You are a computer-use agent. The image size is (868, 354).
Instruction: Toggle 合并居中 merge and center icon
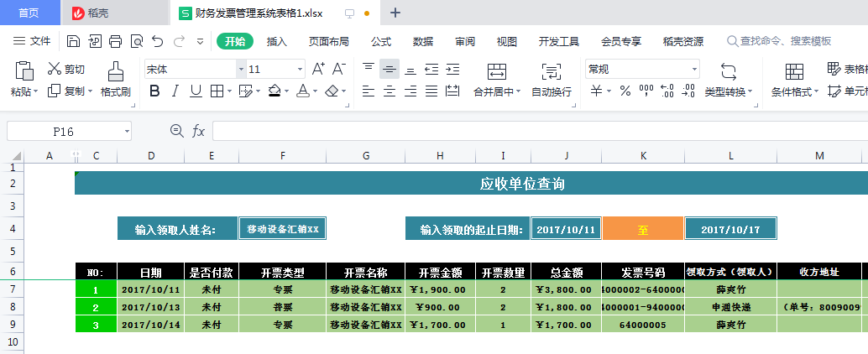tap(497, 71)
